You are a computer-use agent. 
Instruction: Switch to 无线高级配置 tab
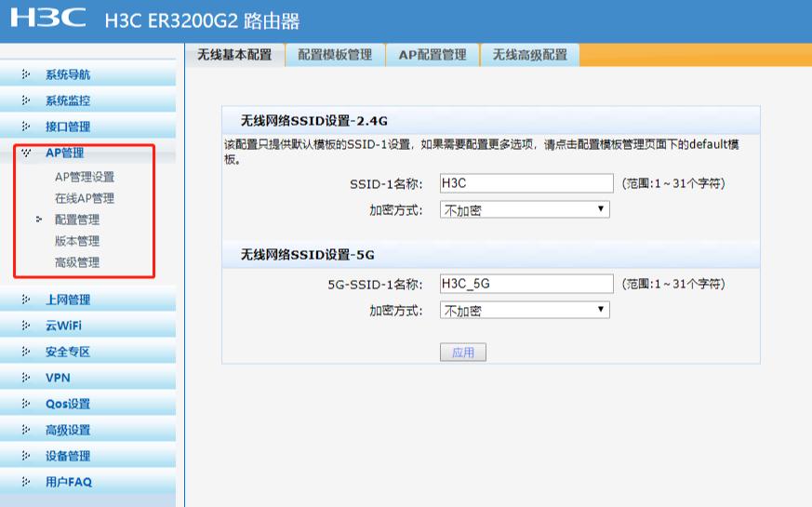530,55
